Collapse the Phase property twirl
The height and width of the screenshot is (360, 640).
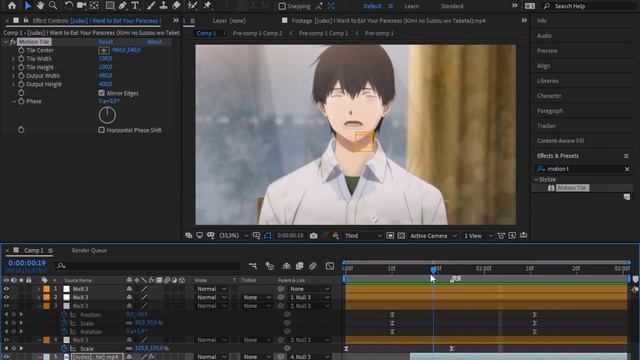14,101
